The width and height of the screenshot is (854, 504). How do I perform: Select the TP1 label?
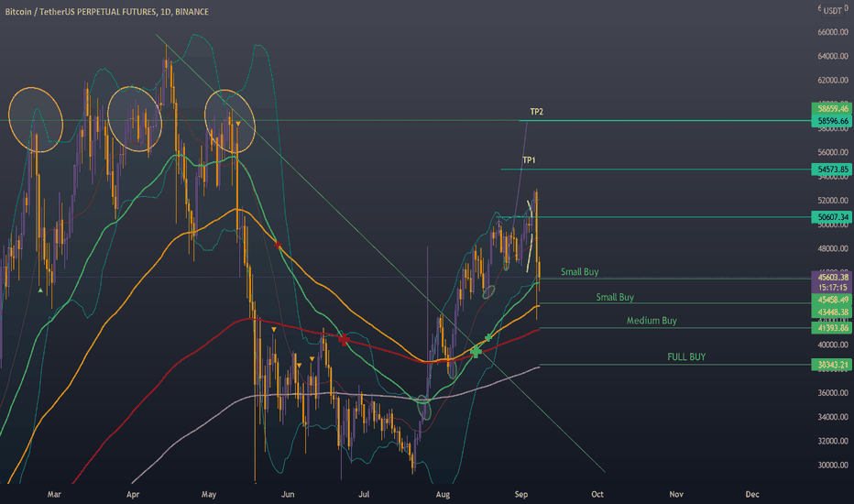pos(529,160)
